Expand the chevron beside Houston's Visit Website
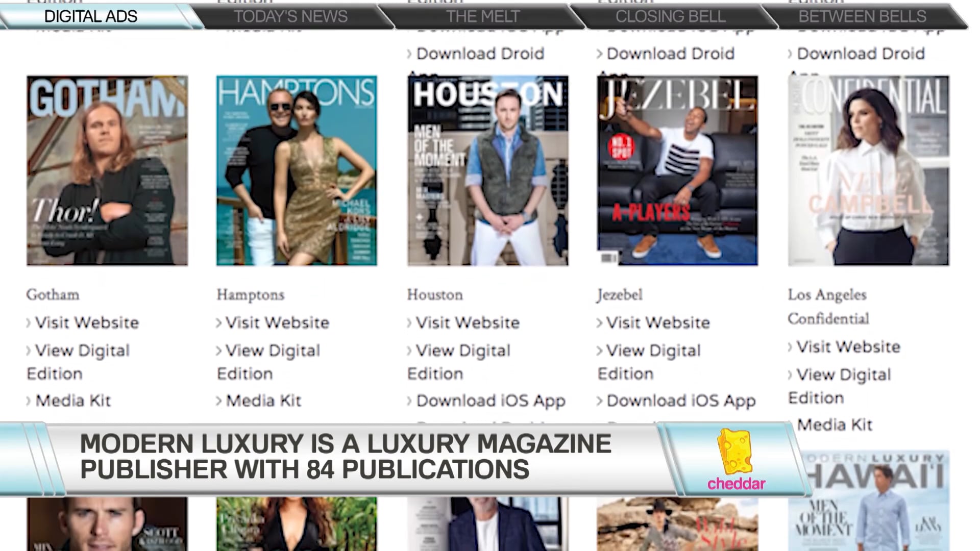 point(408,322)
